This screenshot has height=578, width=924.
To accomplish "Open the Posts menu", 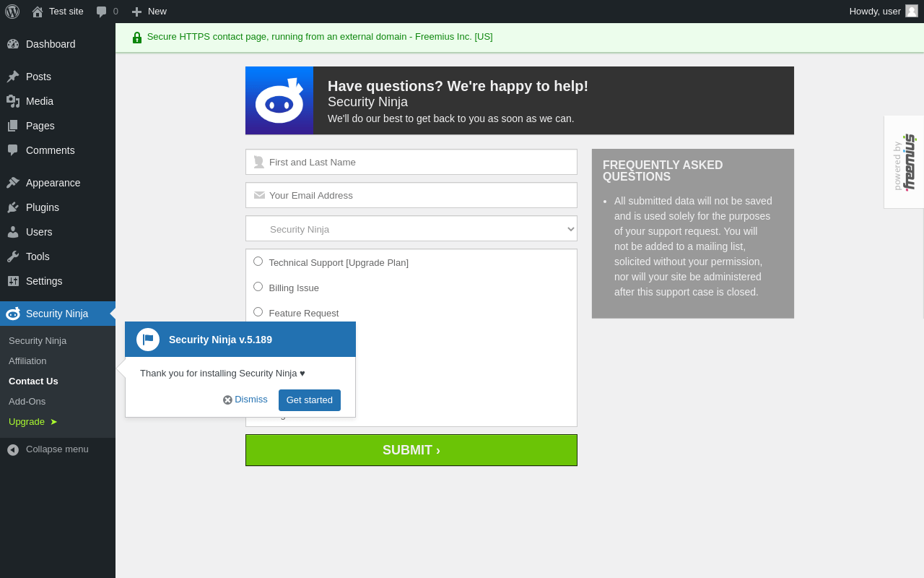I will 58,77.
